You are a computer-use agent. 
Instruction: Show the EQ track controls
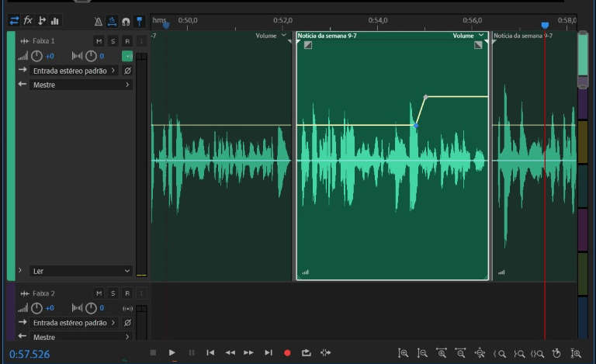[x=55, y=20]
